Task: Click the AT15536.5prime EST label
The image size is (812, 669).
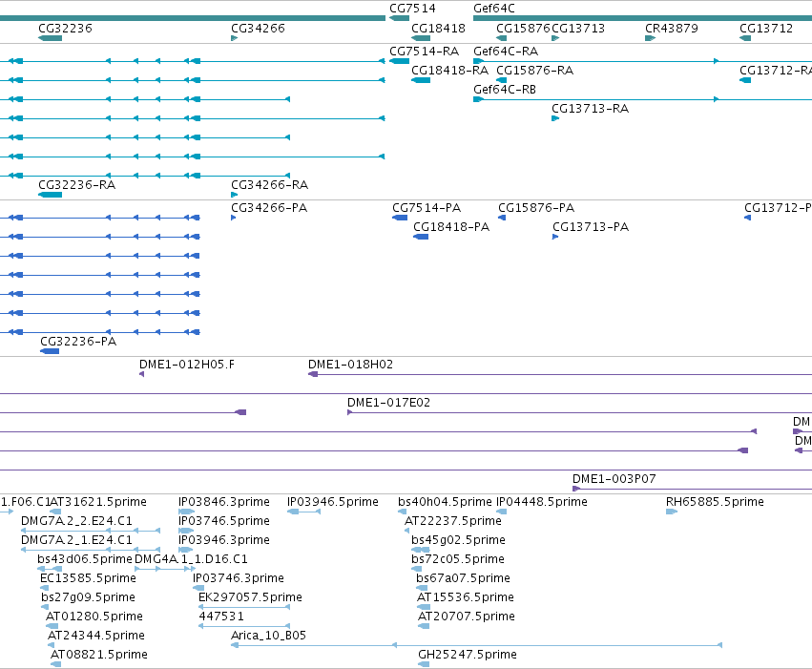Action: pyautogui.click(x=466, y=597)
